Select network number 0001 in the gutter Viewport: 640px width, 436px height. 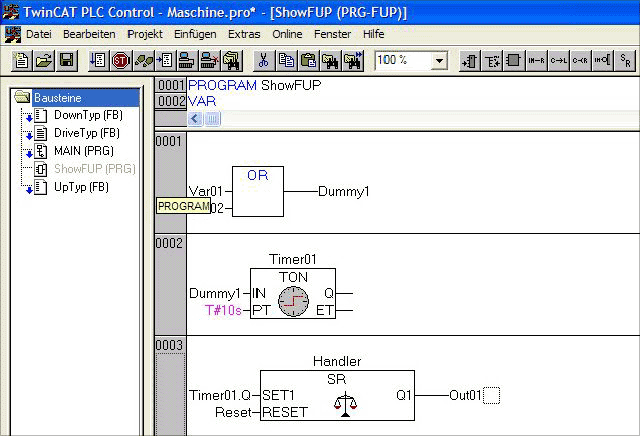[168, 141]
